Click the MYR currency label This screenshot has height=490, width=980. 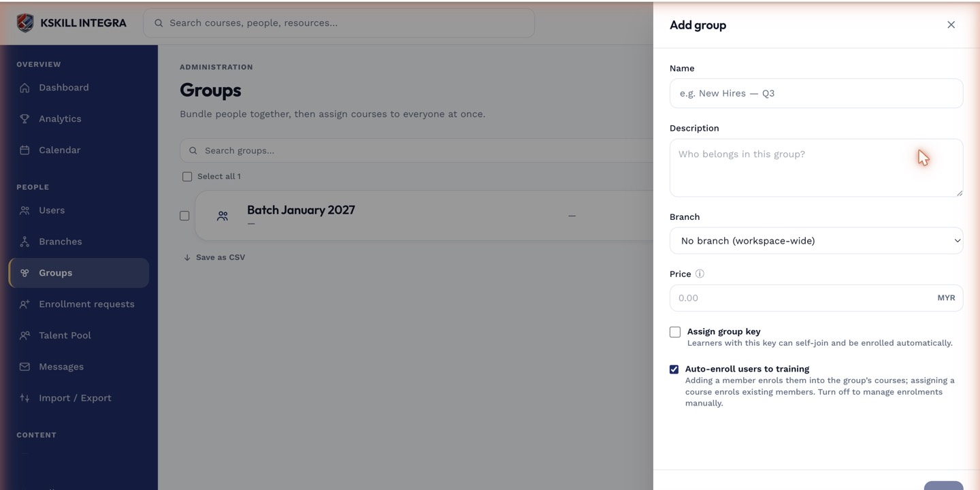(946, 298)
